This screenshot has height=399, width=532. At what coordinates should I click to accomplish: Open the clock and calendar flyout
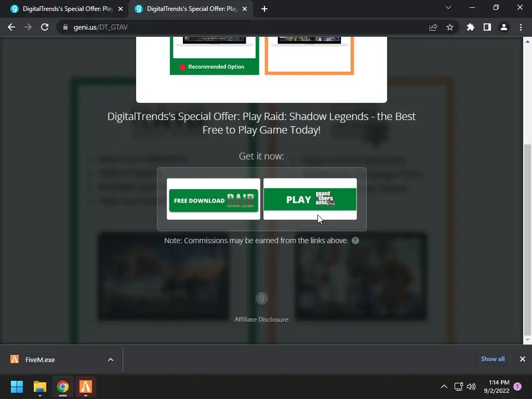pyautogui.click(x=497, y=387)
